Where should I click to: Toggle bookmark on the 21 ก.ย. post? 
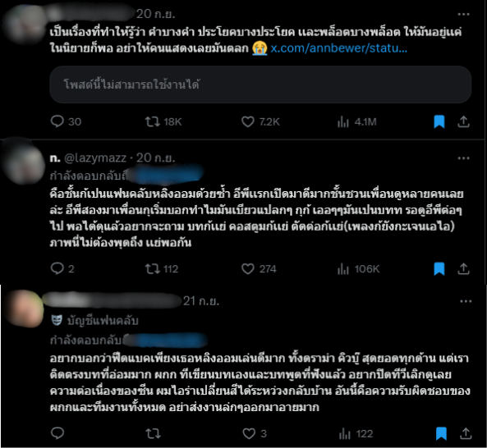click(441, 433)
